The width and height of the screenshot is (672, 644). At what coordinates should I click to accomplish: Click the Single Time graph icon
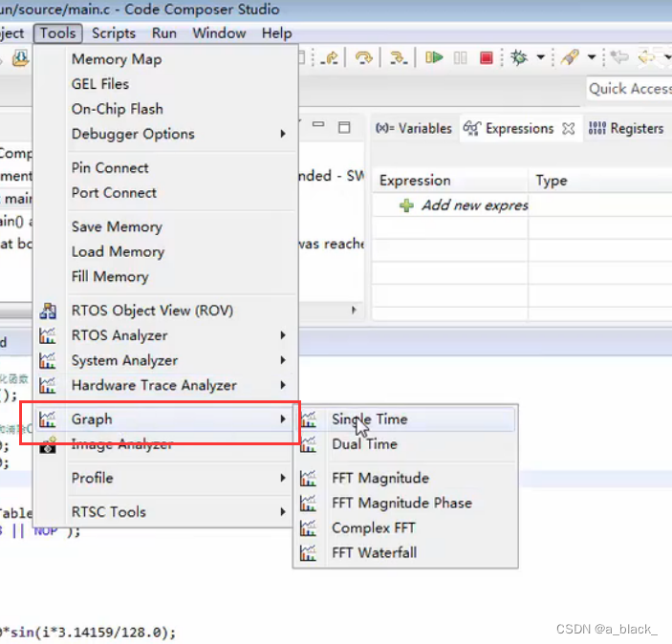click(308, 419)
